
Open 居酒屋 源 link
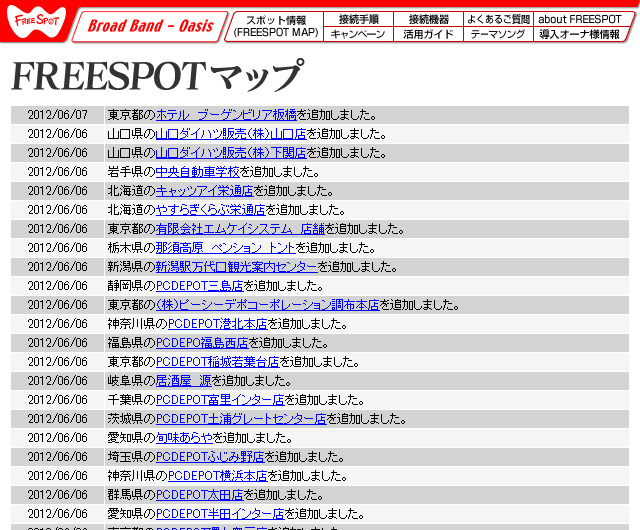click(184, 381)
